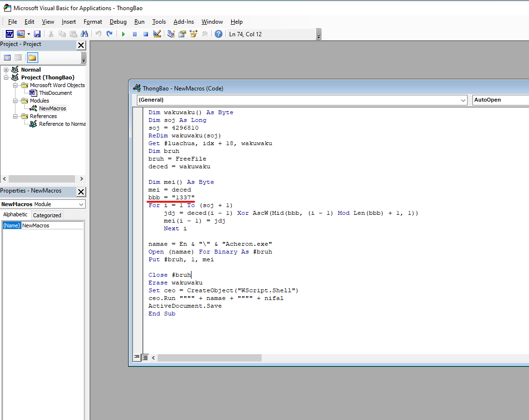The width and height of the screenshot is (529, 420).
Task: Click the Paste clipboard icon
Action: point(73,34)
